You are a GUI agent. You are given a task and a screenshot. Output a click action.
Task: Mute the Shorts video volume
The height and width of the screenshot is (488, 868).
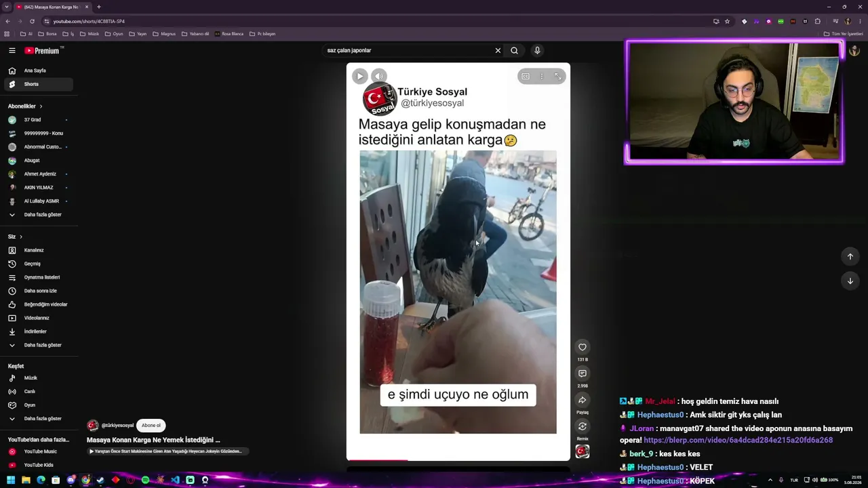[379, 76]
